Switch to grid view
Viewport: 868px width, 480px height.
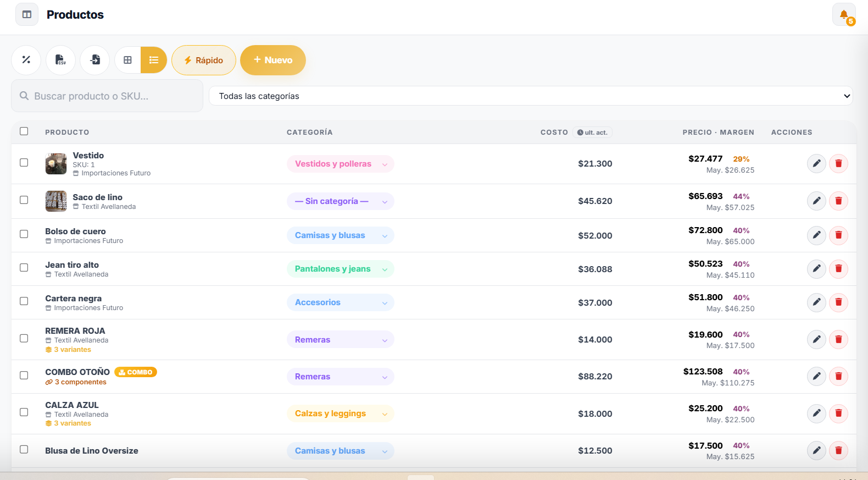click(128, 60)
